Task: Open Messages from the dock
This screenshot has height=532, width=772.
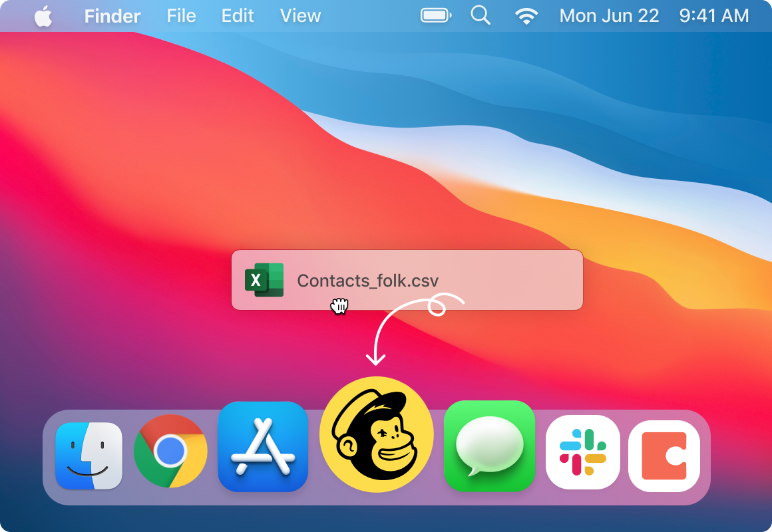Action: tap(489, 446)
